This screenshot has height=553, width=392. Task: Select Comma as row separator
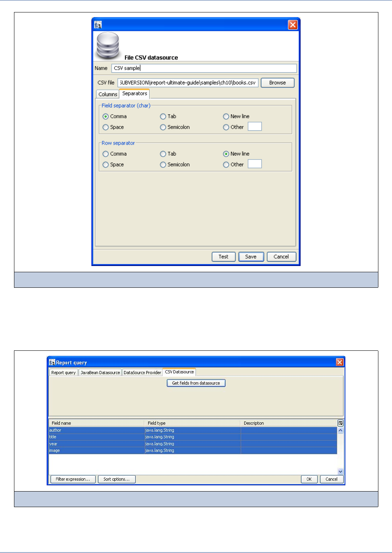point(115,154)
